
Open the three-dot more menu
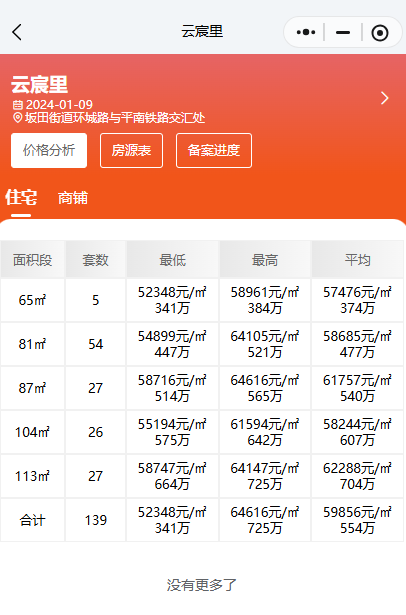[x=306, y=32]
